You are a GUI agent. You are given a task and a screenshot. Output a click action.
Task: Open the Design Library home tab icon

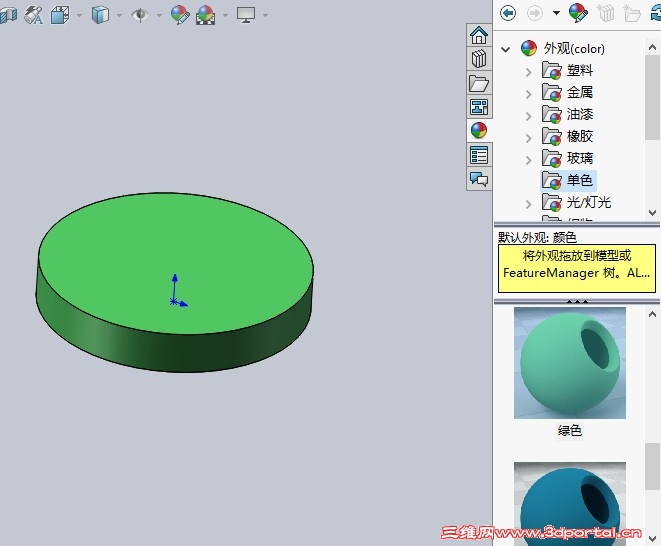coord(479,35)
